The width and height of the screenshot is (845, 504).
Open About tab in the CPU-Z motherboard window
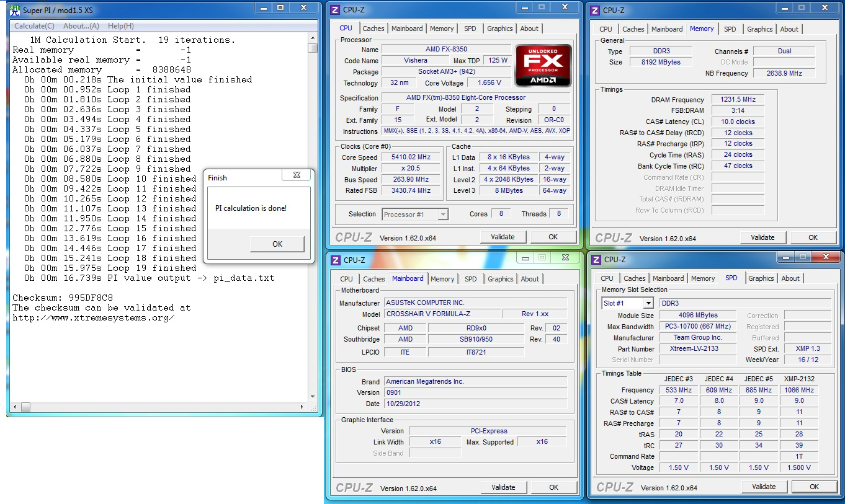(x=530, y=279)
